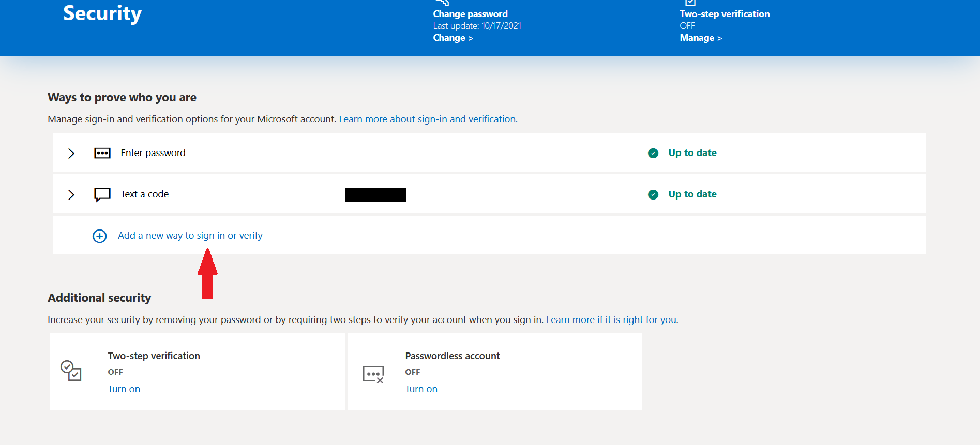Image resolution: width=980 pixels, height=445 pixels.
Task: Click the Enter password field icon
Action: pos(102,153)
